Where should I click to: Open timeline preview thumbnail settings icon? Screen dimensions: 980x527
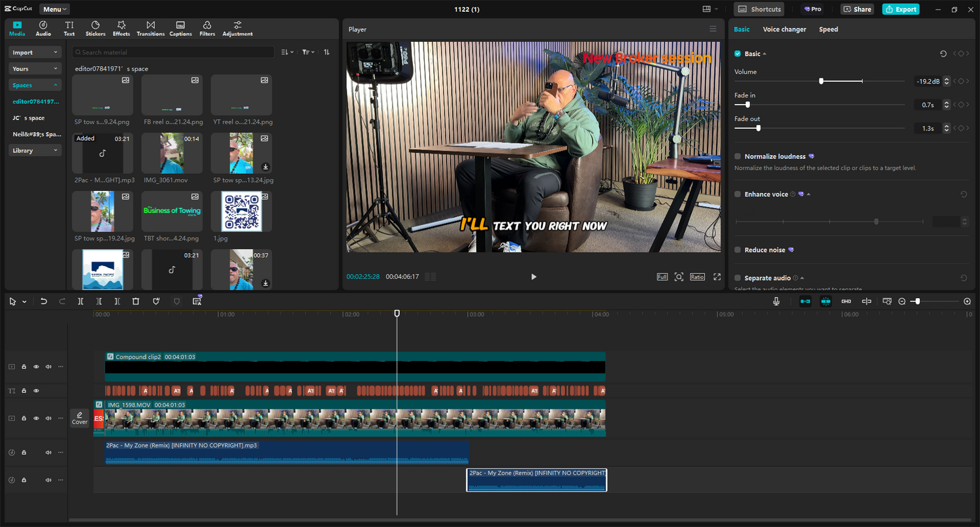pyautogui.click(x=887, y=301)
